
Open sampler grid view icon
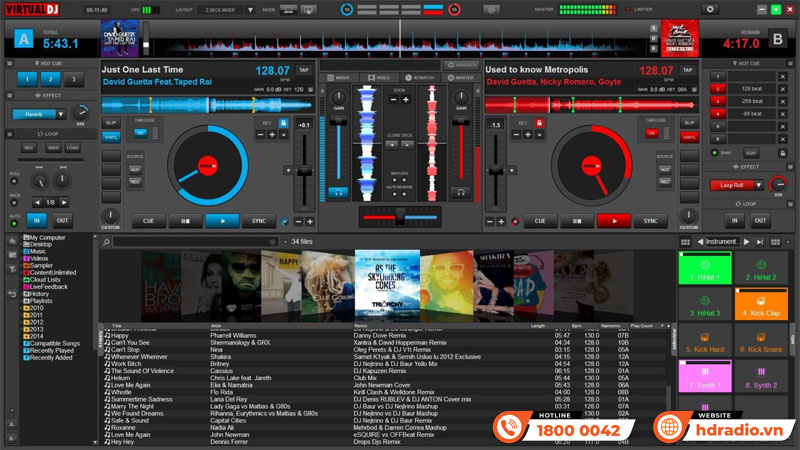click(x=685, y=242)
